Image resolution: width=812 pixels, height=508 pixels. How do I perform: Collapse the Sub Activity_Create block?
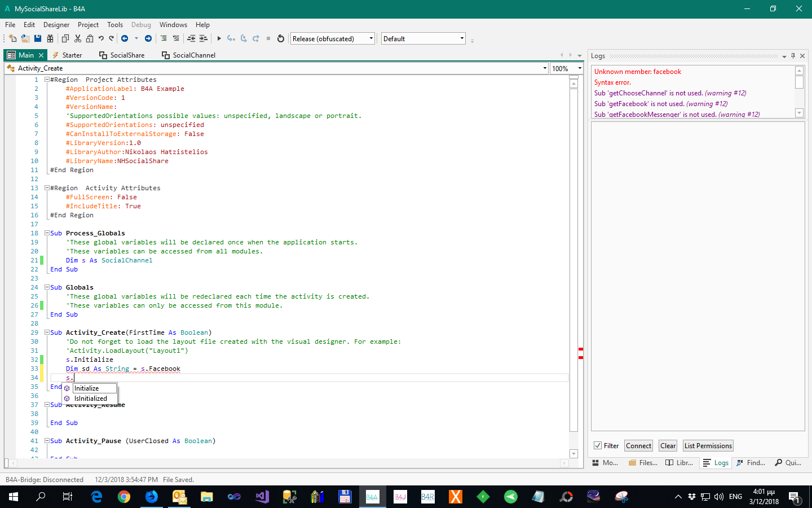[x=47, y=332]
